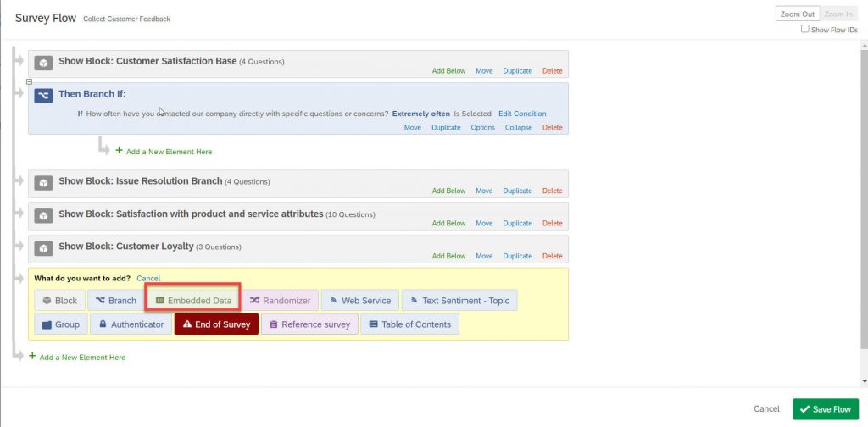Open Options for the branch element
Viewport: 868px width, 427px height.
tap(482, 127)
